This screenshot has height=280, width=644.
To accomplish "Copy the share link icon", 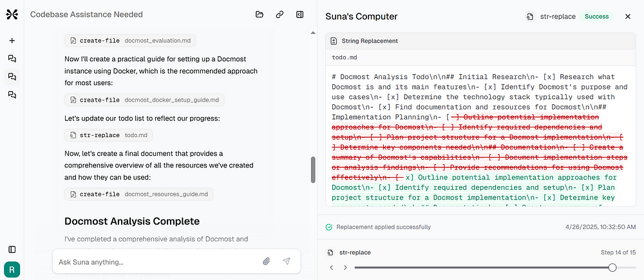I will 279,14.
